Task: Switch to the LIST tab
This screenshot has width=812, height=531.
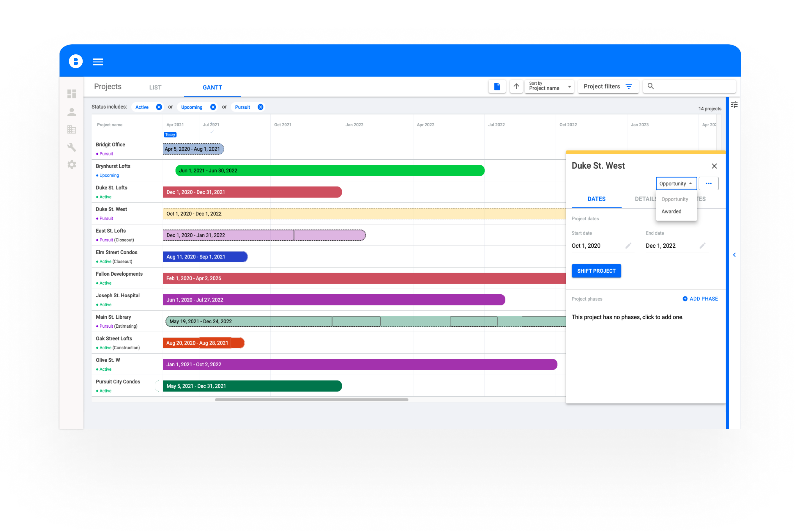Action: tap(155, 88)
